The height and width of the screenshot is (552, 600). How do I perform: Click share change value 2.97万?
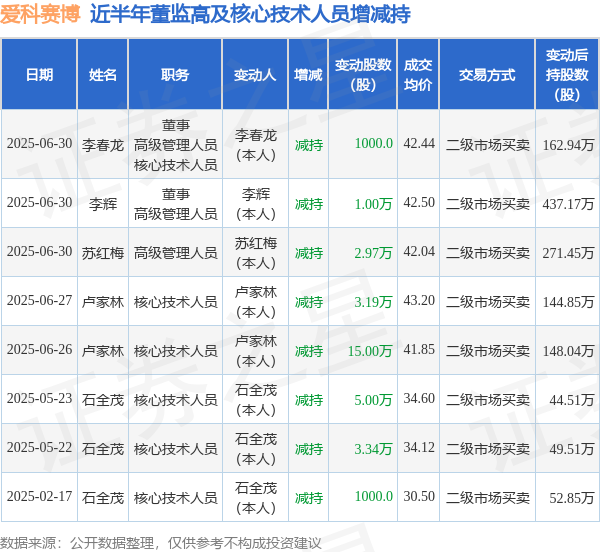coord(373,253)
